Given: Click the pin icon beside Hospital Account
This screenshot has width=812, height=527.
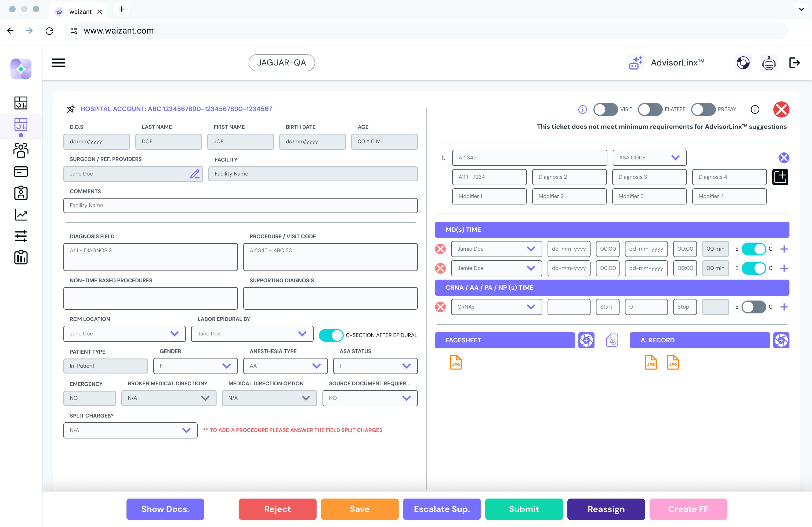Looking at the screenshot, I should (x=71, y=109).
